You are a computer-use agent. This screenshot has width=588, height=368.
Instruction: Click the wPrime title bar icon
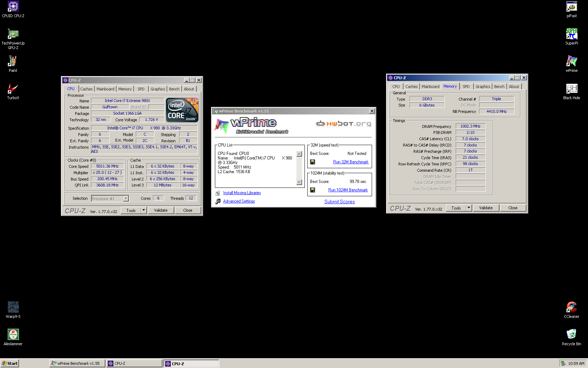coord(215,111)
